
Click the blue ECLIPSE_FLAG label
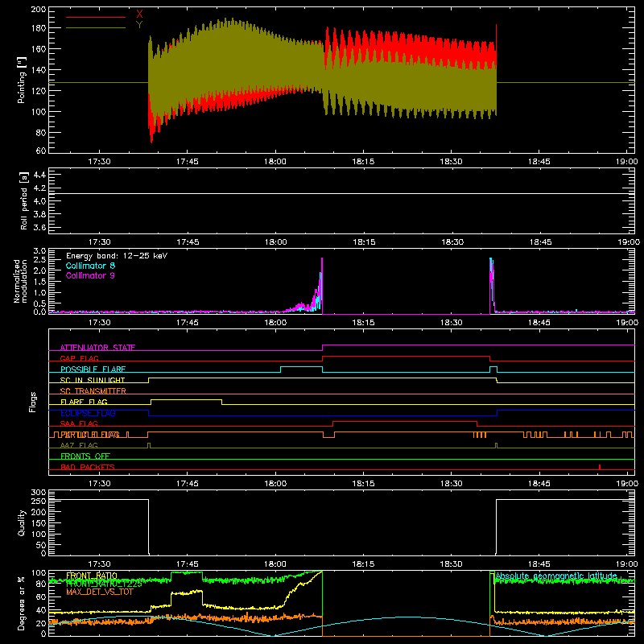point(88,413)
